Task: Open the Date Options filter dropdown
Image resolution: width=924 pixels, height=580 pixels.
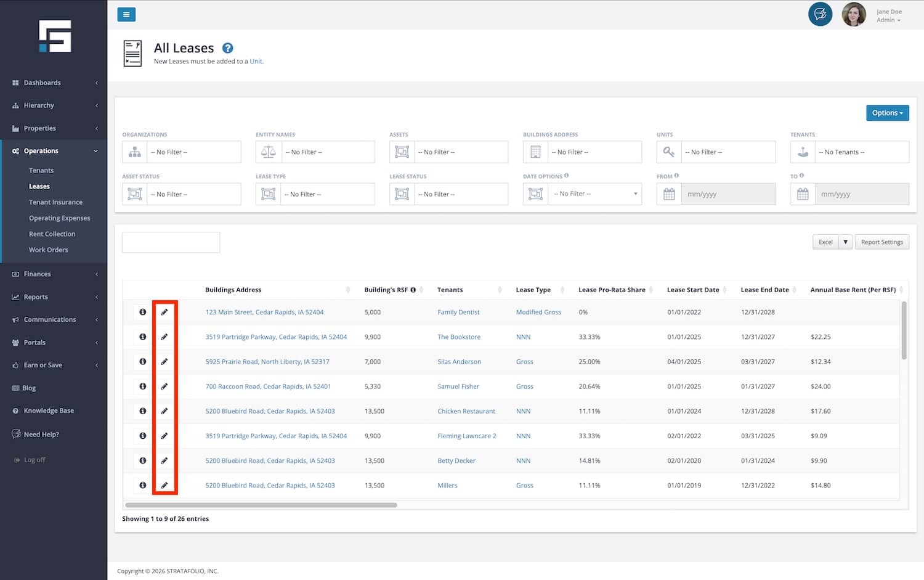Action: click(594, 194)
